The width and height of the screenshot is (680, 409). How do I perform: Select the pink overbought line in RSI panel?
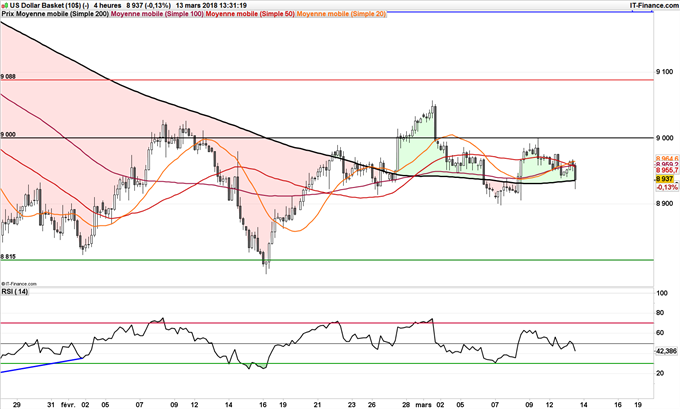click(x=327, y=323)
